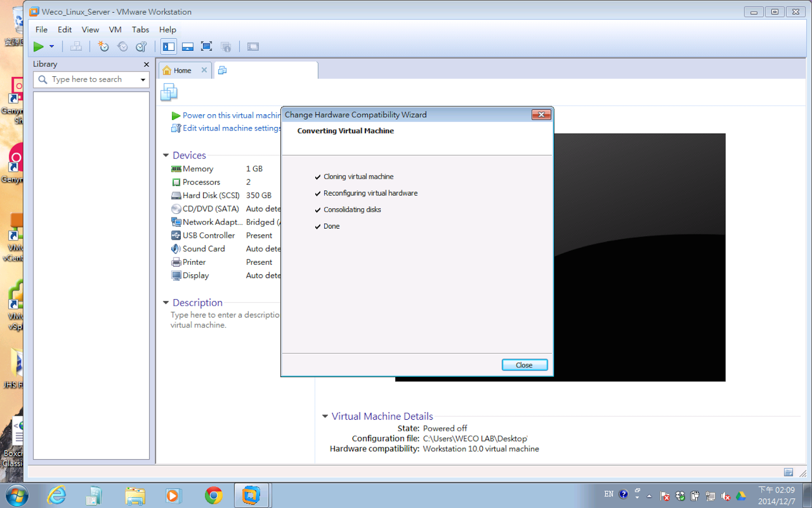This screenshot has width=812, height=508.
Task: Click the Unity mode toolbar icon
Action: click(x=226, y=47)
